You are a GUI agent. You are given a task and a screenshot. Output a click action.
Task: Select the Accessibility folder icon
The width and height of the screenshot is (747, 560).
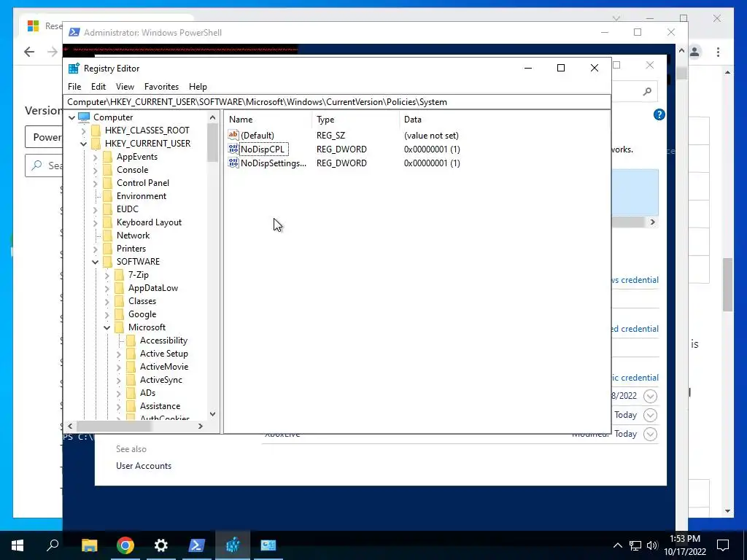tap(131, 341)
